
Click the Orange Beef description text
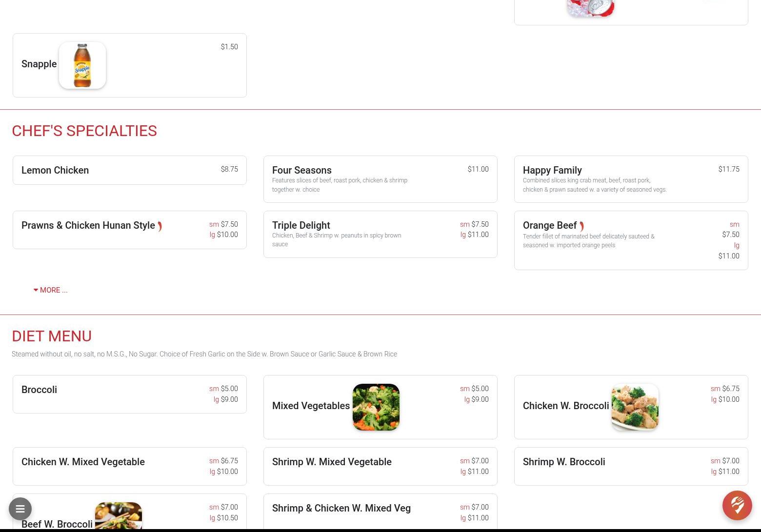589,241
